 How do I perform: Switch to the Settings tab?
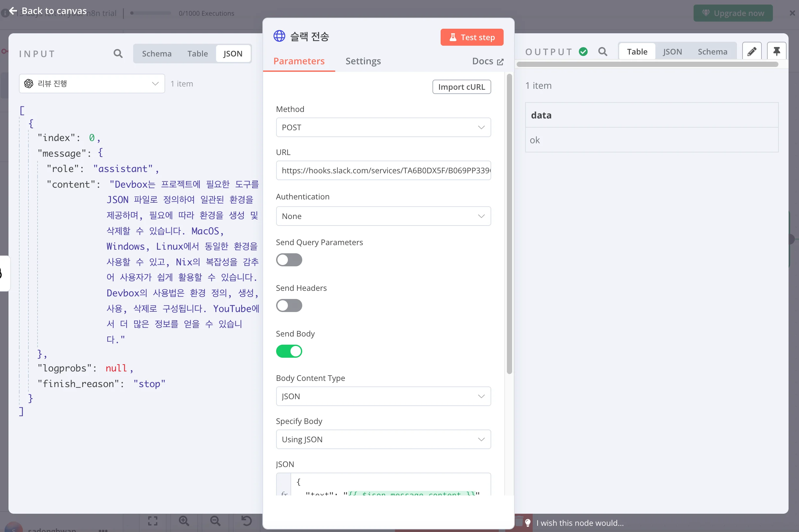pyautogui.click(x=363, y=61)
